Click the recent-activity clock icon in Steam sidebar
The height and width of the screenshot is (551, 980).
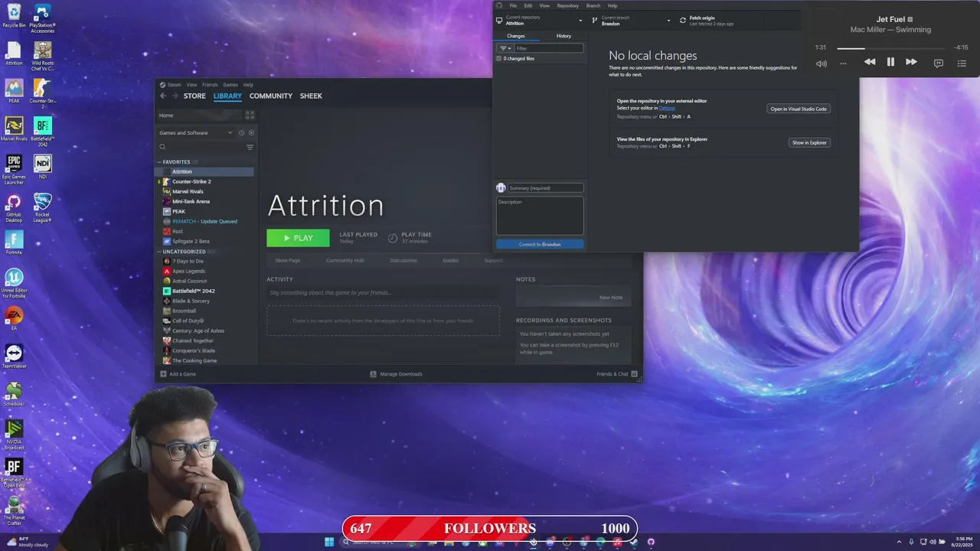[x=241, y=132]
